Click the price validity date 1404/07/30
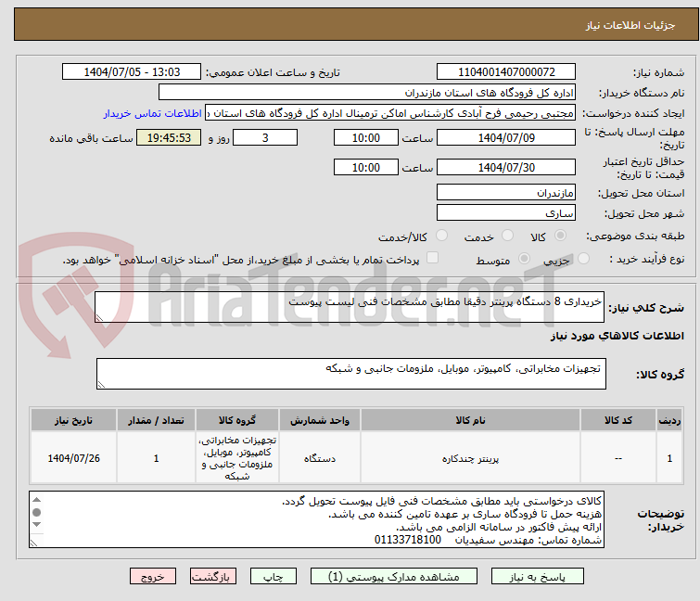Image resolution: width=700 pixels, height=601 pixels. (x=506, y=168)
